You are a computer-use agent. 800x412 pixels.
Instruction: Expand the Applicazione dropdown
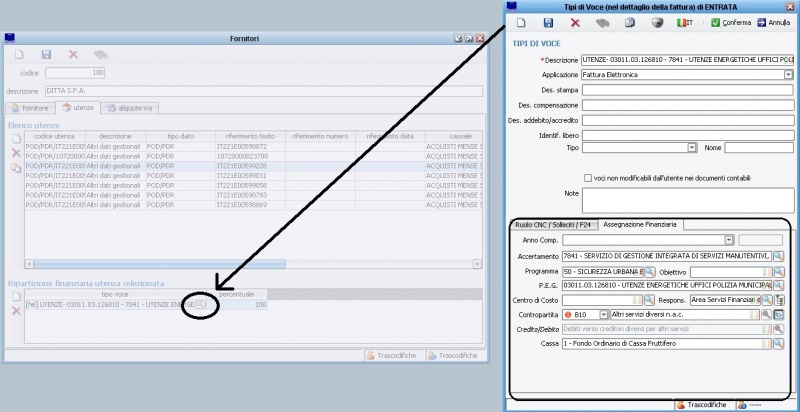click(x=789, y=75)
